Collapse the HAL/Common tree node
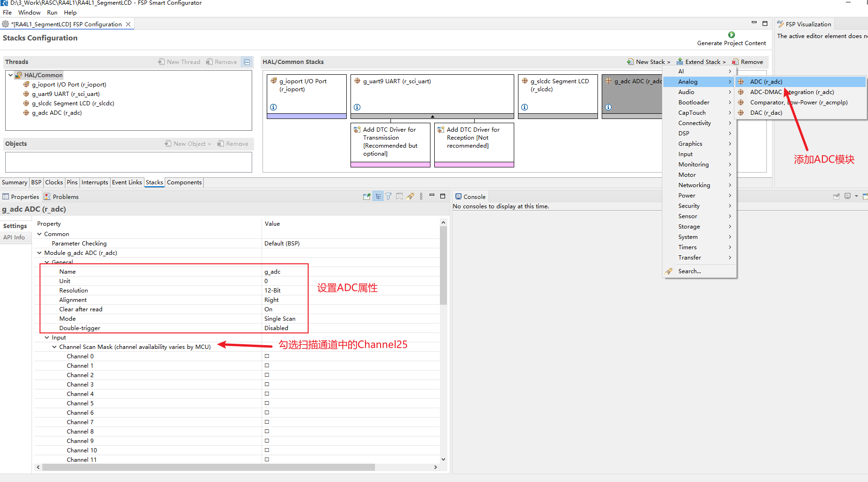Screen dimensions: 868x482 point(10,75)
